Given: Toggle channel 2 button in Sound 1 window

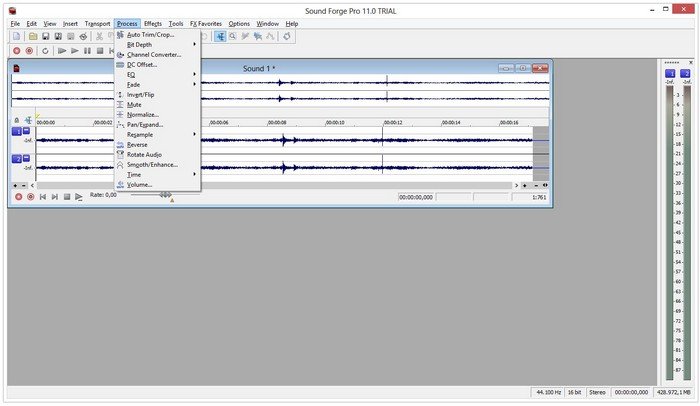Looking at the screenshot, I should click(x=17, y=159).
